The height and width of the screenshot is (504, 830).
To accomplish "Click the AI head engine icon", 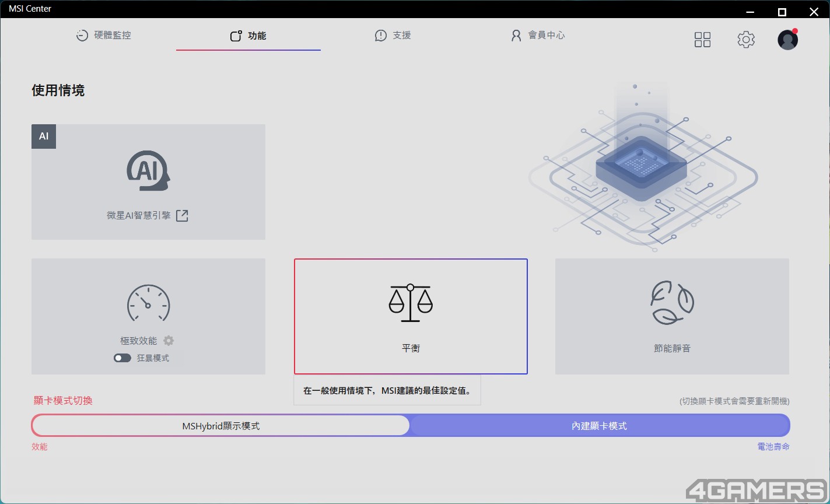I will 148,170.
